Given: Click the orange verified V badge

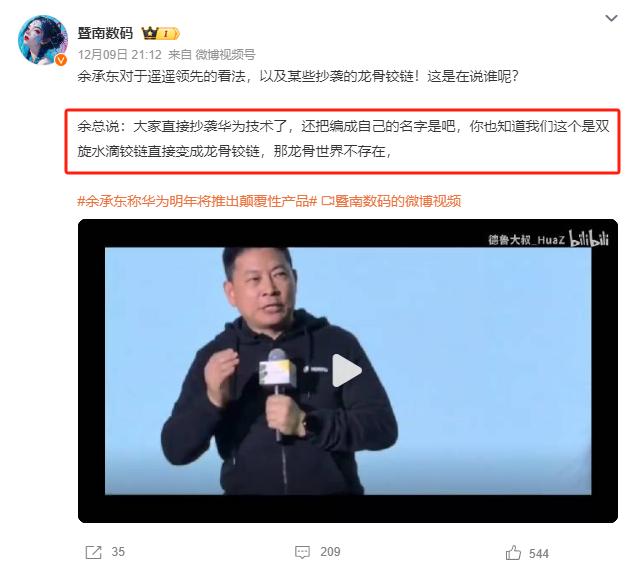Looking at the screenshot, I should [61, 60].
